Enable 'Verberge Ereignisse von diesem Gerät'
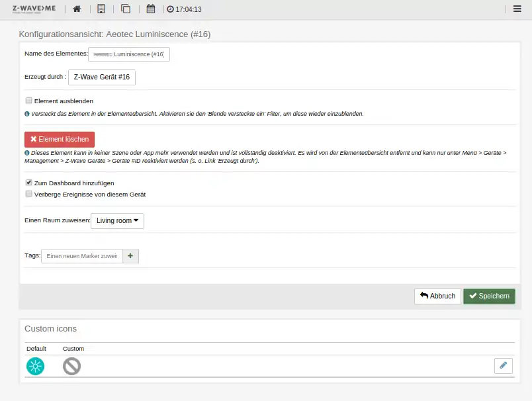 coord(29,194)
